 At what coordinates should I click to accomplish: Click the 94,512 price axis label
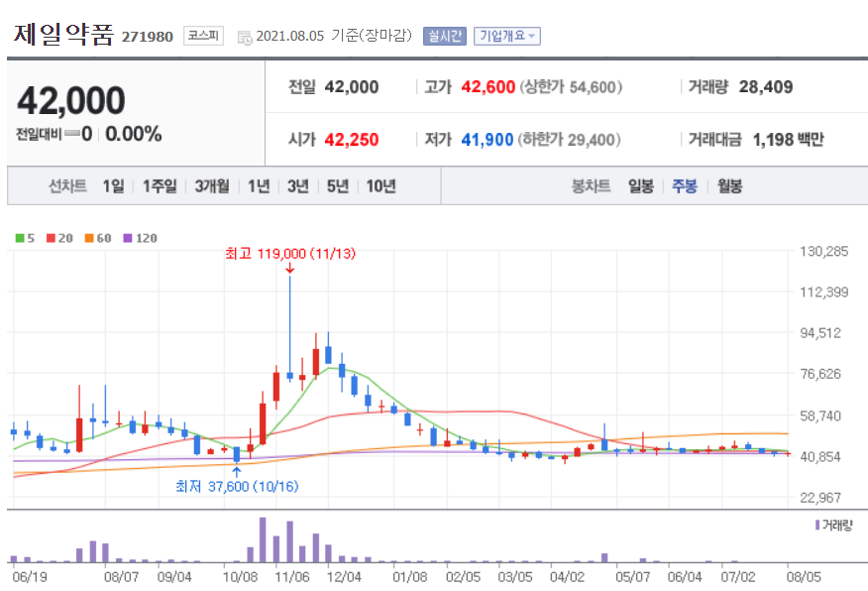tap(820, 333)
